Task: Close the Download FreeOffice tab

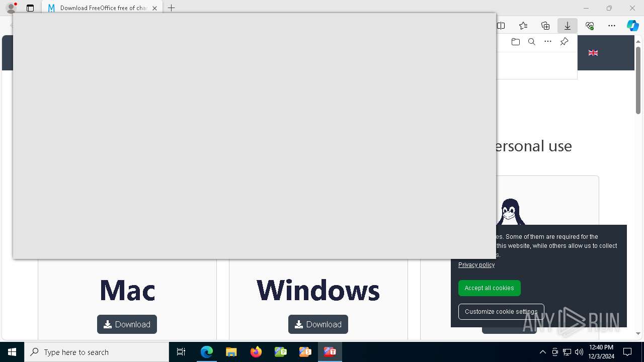Action: click(154, 8)
